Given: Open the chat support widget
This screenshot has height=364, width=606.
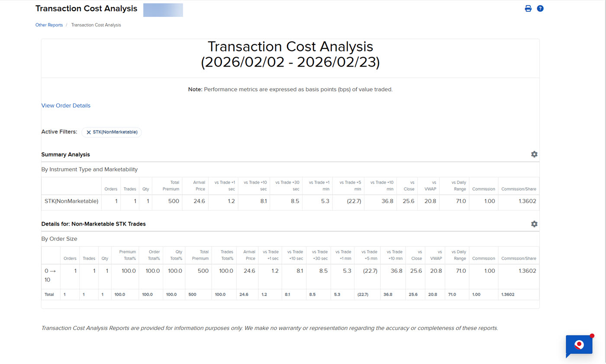Looking at the screenshot, I should point(579,345).
